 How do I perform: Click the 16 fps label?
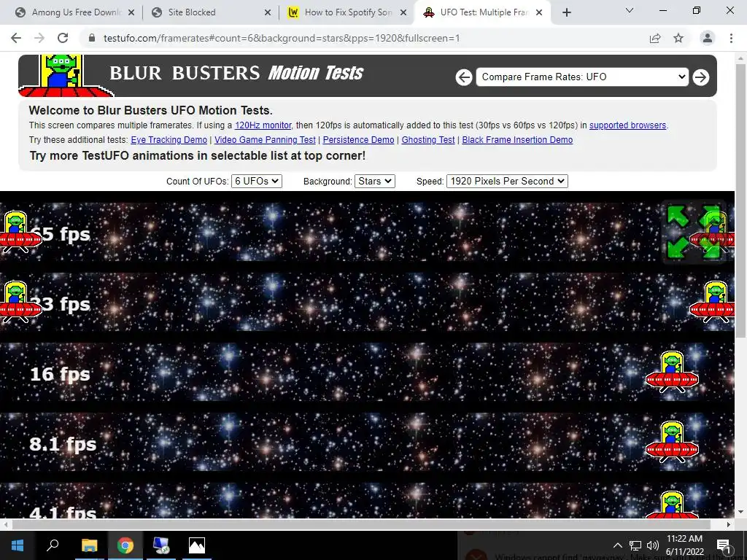point(60,374)
